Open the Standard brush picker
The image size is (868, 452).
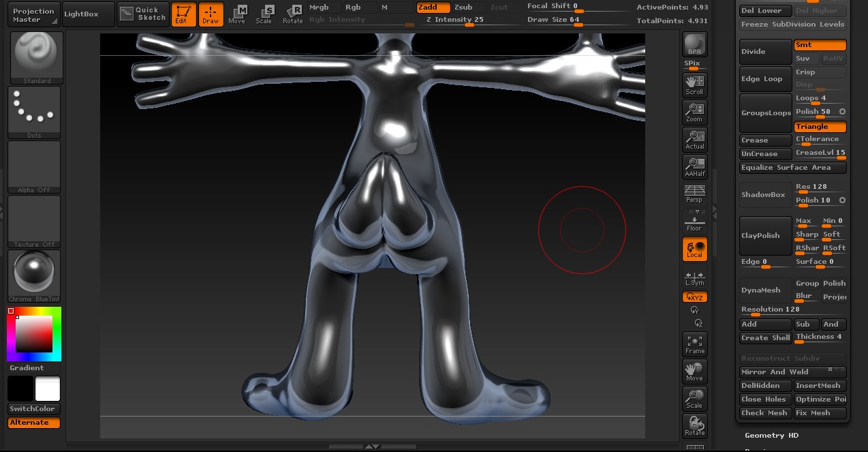click(37, 57)
